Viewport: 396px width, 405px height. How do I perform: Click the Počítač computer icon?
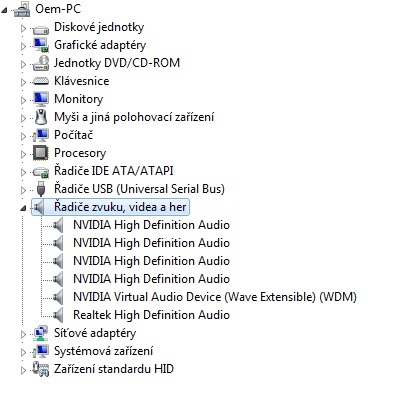[x=41, y=135]
